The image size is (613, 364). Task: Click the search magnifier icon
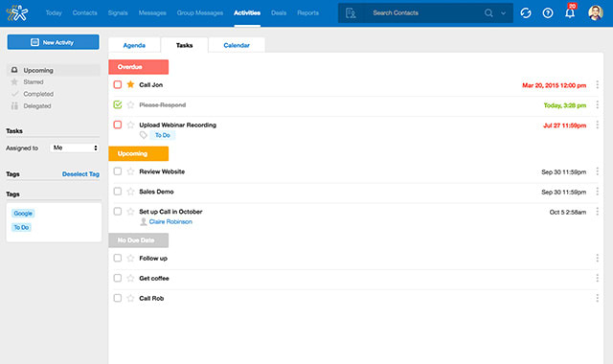point(488,12)
